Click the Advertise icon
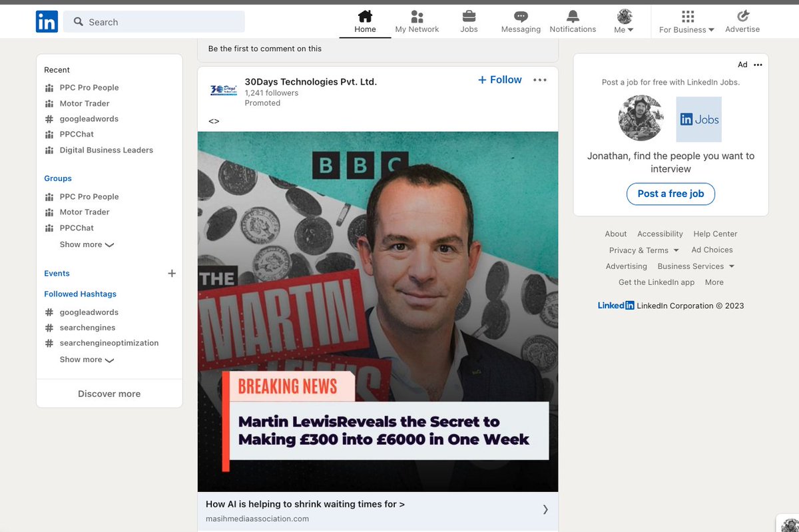The width and height of the screenshot is (799, 532). (742, 22)
